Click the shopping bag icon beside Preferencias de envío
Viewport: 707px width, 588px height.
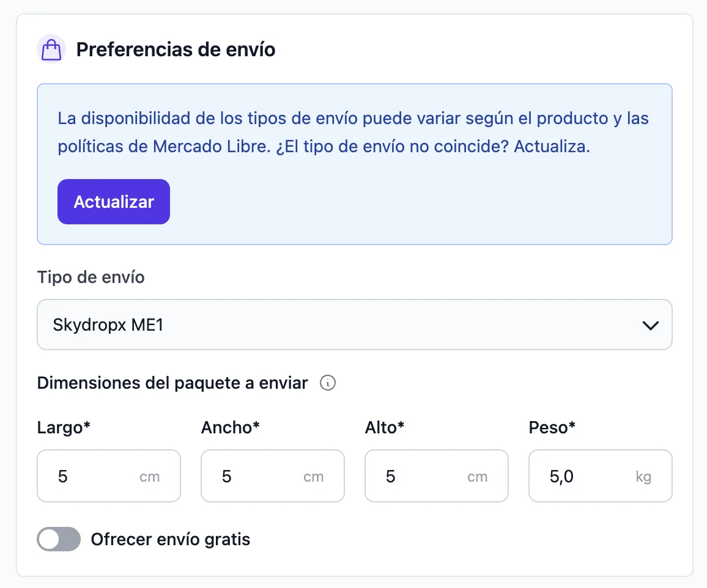click(51, 49)
